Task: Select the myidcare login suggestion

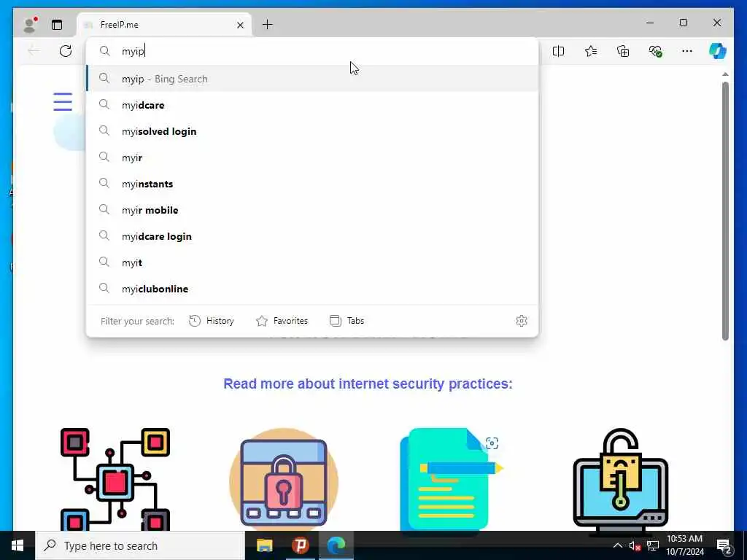Action: click(x=312, y=236)
